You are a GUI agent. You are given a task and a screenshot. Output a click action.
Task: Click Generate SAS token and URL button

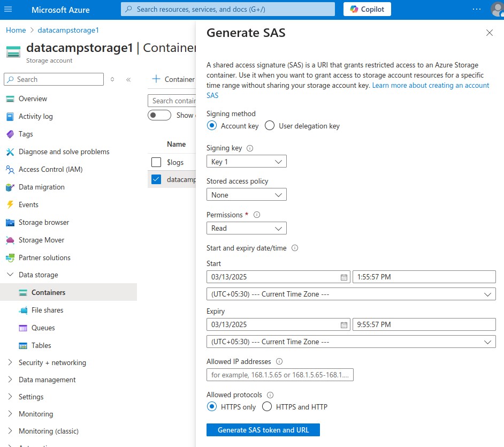pyautogui.click(x=263, y=430)
